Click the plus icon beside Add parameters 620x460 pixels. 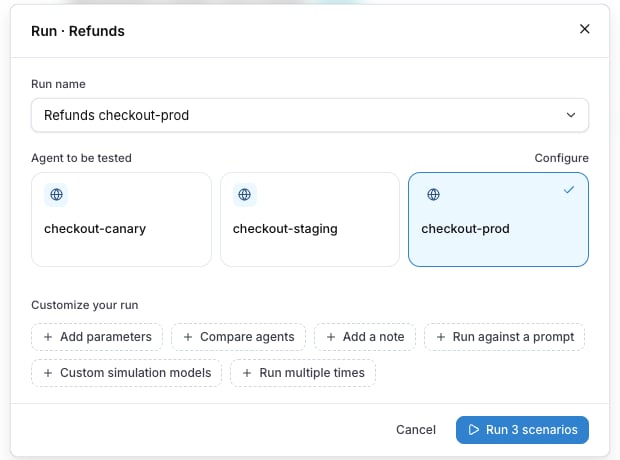tap(48, 337)
